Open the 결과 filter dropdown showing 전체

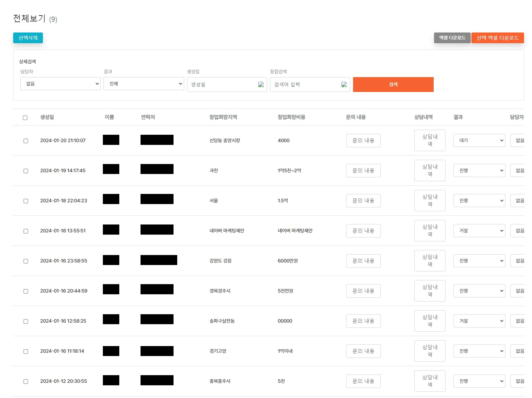tap(144, 84)
